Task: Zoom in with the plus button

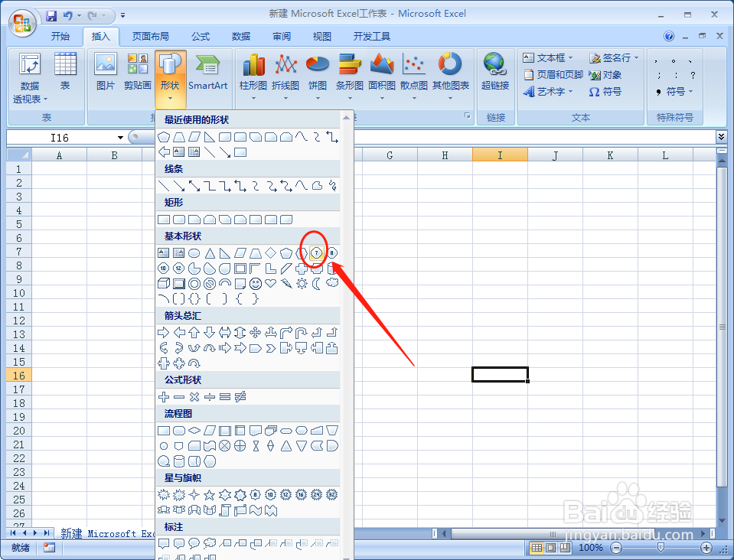Action: (x=706, y=547)
